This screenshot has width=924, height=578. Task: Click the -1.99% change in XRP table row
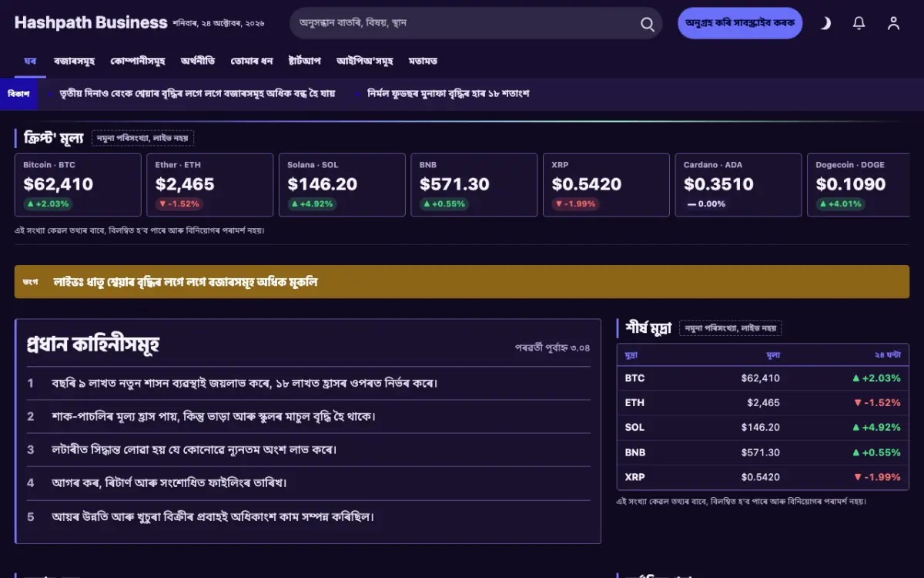(876, 477)
